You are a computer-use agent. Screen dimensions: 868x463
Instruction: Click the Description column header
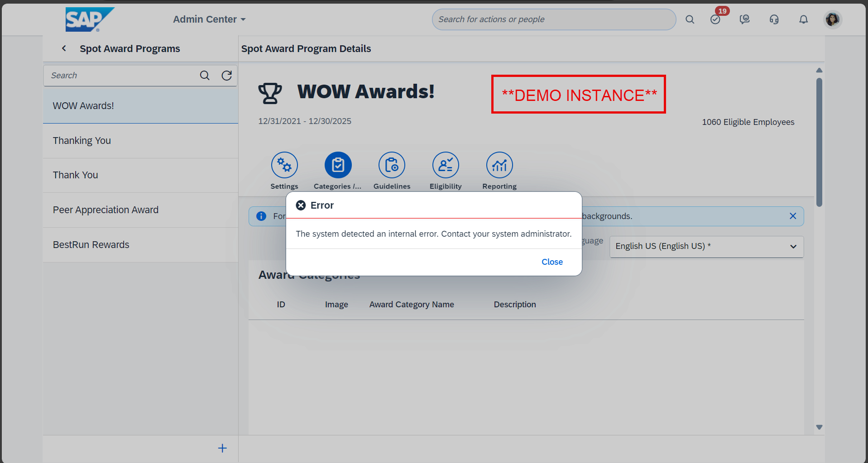[515, 305]
